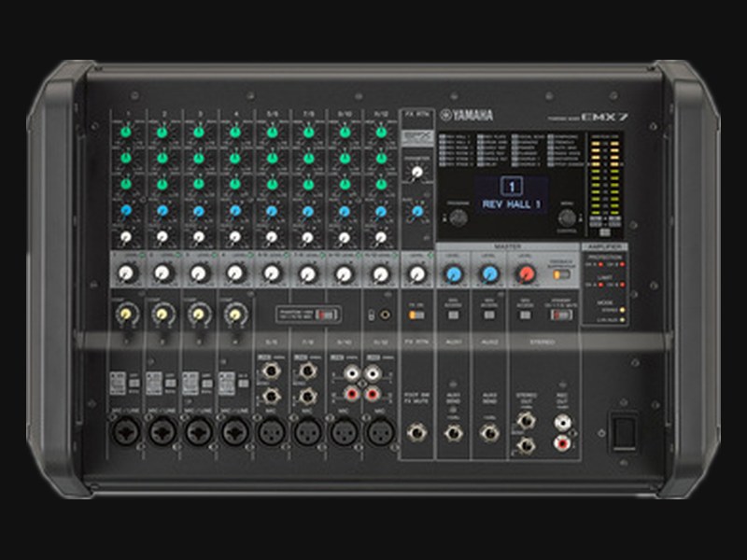This screenshot has width=747, height=560.
Task: Click the boxed program number '1' on display
Action: tap(511, 186)
